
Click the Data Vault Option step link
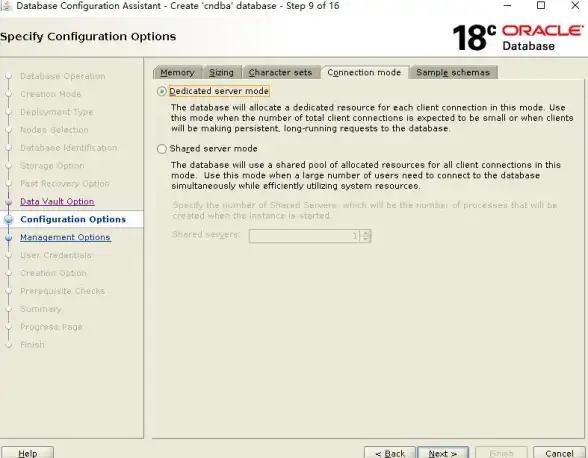57,201
